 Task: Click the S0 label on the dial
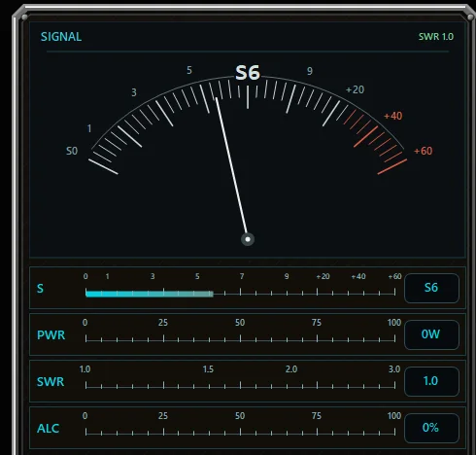(x=72, y=151)
